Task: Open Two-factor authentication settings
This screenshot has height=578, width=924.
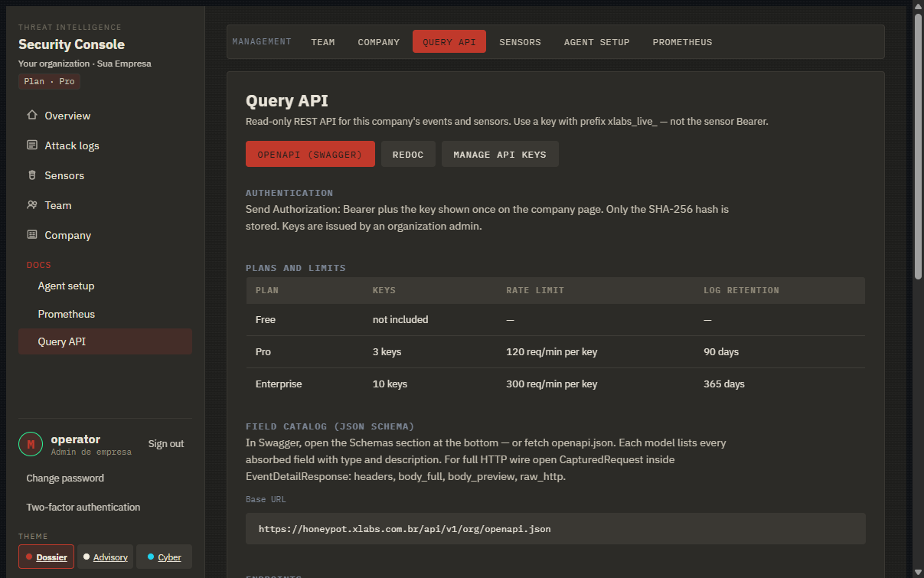Action: tap(83, 507)
